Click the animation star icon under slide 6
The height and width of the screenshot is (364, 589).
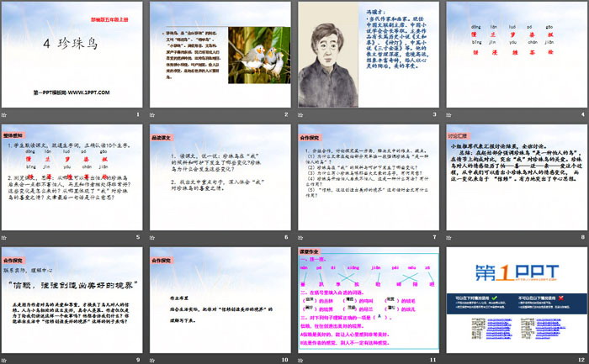pyautogui.click(x=152, y=238)
